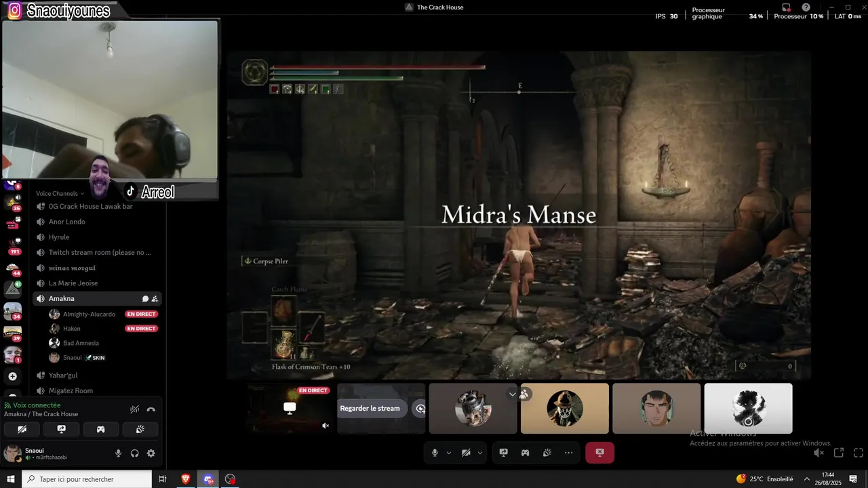Turn on camera in the call controls
Viewport: 868px width, 488px height.
(x=466, y=453)
